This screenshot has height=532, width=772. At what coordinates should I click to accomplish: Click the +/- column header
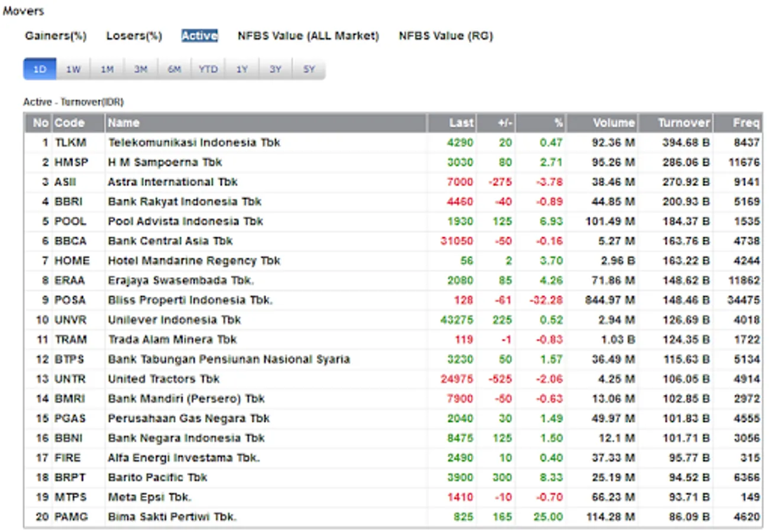tap(496, 123)
